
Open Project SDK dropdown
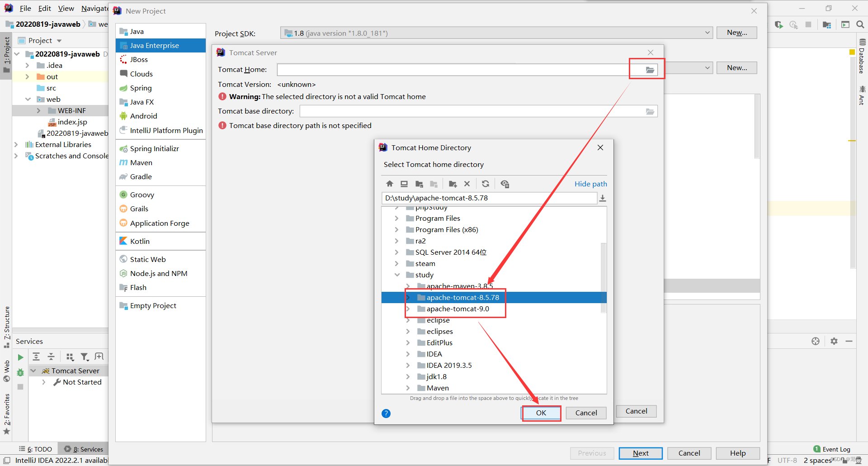coord(496,33)
